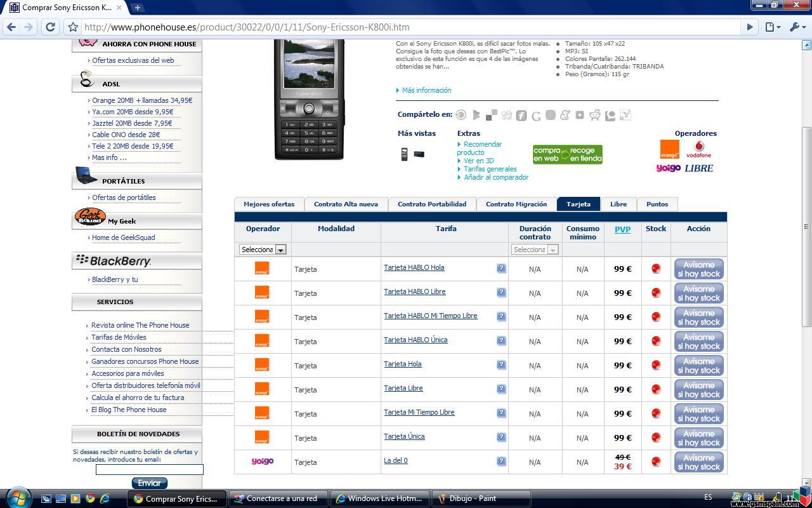The width and height of the screenshot is (812, 508).
Task: Click the Yoigo logo in the La del 0 row
Action: point(262,462)
